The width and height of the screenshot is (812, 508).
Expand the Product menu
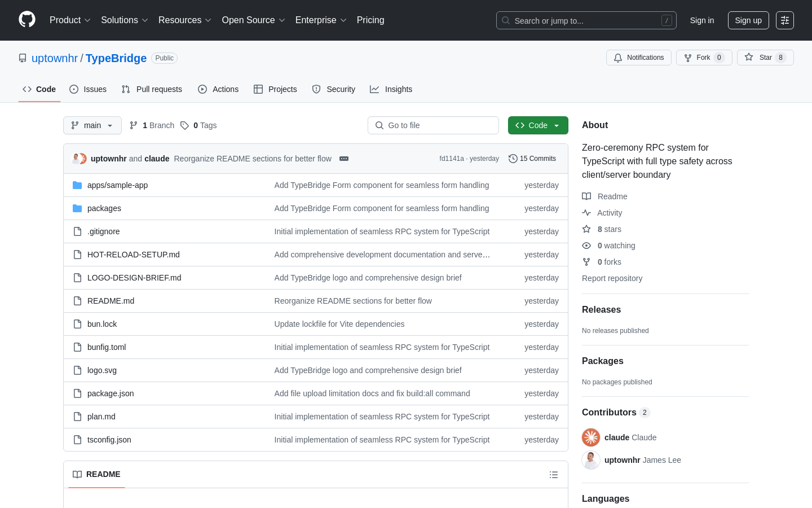point(70,20)
